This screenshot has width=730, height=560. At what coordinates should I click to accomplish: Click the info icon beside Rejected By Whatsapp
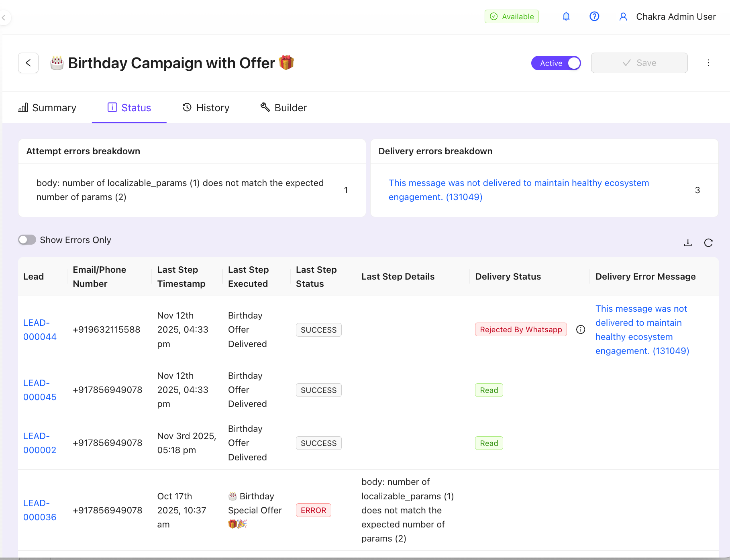click(x=581, y=329)
